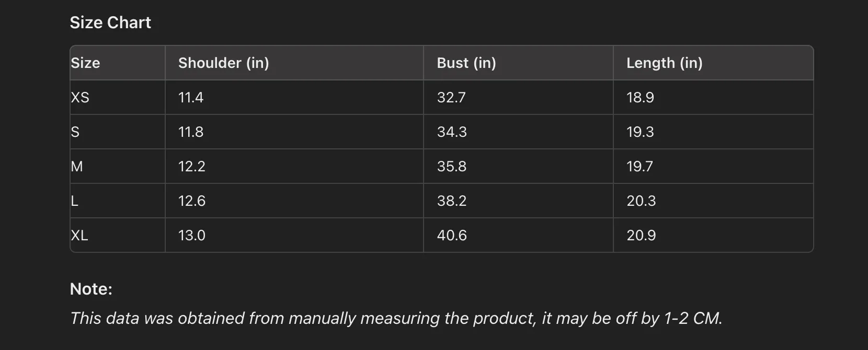Click the XS shoulder value 11.4
Image resolution: width=868 pixels, height=350 pixels.
191,97
